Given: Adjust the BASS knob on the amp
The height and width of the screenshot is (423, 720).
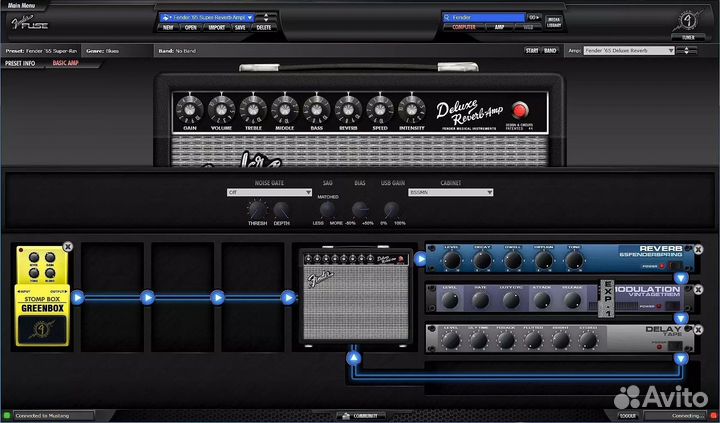Looking at the screenshot, I should (x=316, y=110).
